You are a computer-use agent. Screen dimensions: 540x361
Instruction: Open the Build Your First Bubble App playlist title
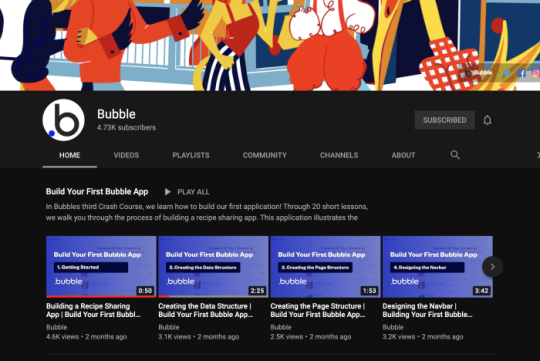click(x=97, y=192)
